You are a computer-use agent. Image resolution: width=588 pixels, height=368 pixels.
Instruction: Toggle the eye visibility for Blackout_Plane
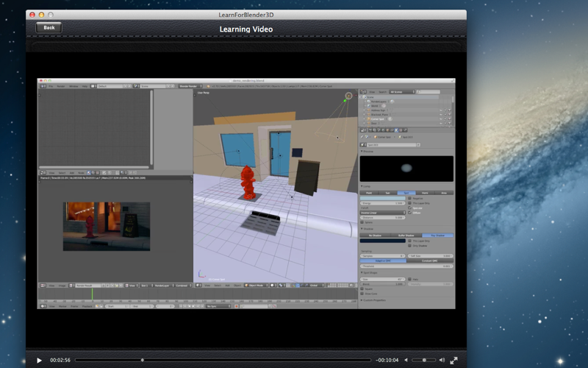point(440,115)
